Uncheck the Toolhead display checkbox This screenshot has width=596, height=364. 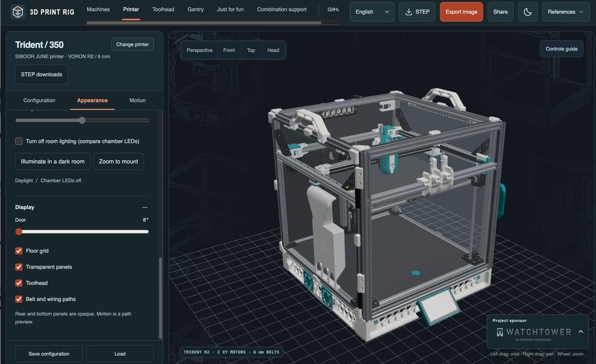(x=19, y=283)
